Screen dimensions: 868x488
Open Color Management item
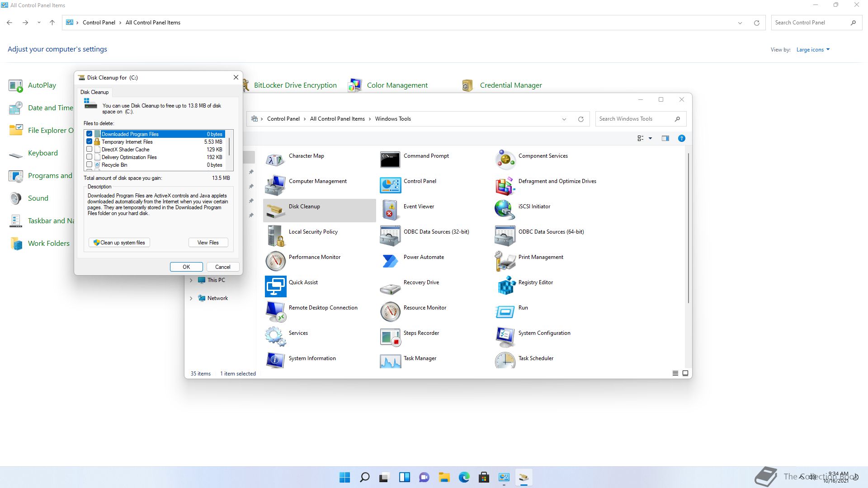coord(397,85)
